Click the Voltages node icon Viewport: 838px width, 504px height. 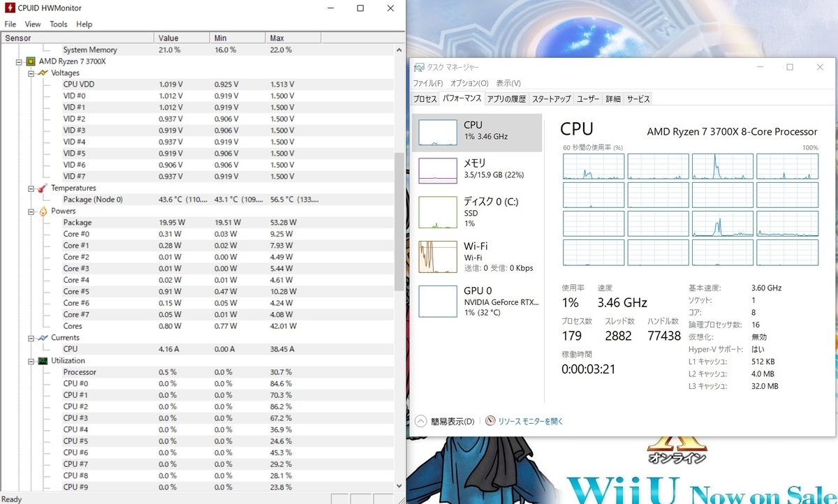pos(43,73)
